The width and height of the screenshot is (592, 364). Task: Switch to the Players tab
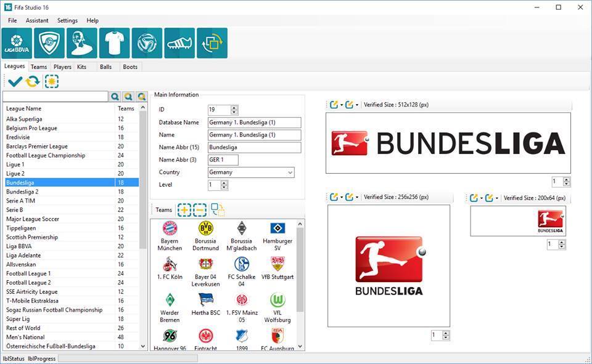pyautogui.click(x=62, y=67)
